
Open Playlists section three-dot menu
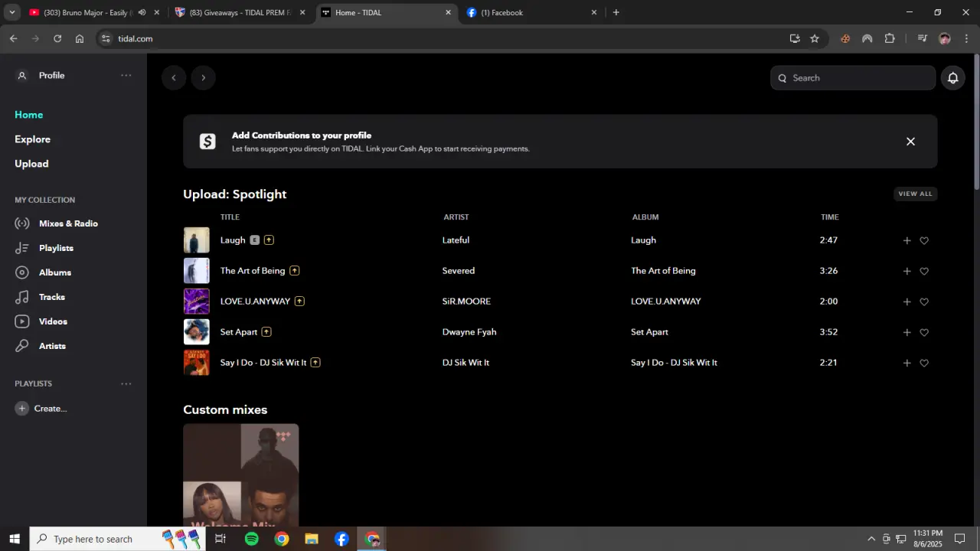click(126, 383)
